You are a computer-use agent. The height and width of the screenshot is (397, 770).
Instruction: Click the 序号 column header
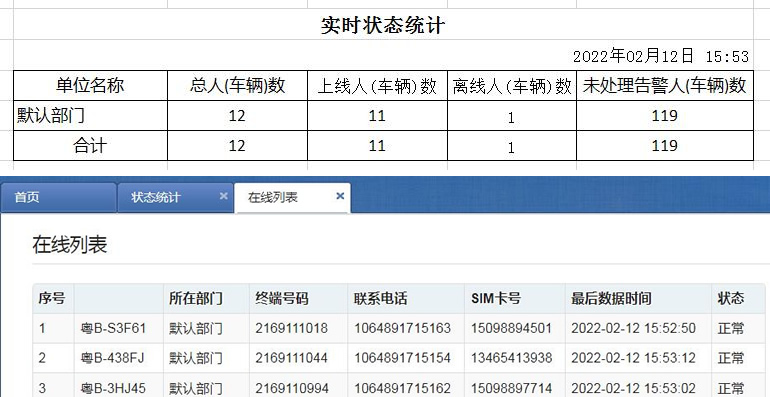[x=53, y=298]
